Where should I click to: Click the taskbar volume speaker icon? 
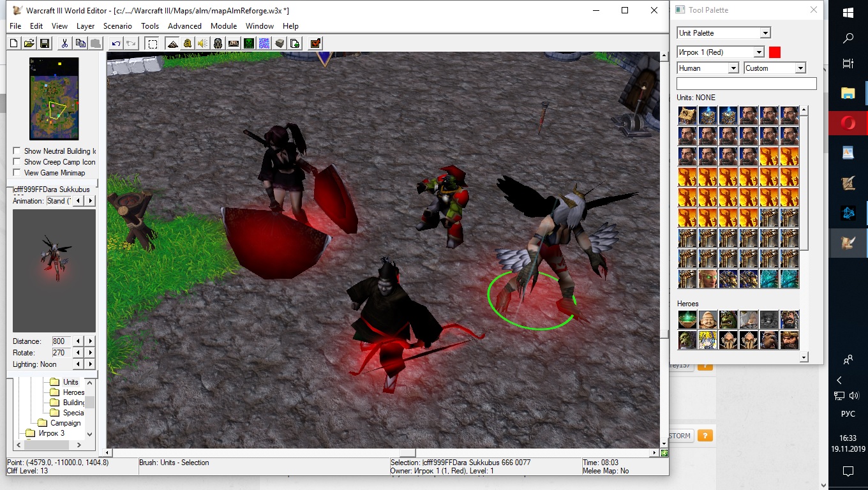coord(855,396)
